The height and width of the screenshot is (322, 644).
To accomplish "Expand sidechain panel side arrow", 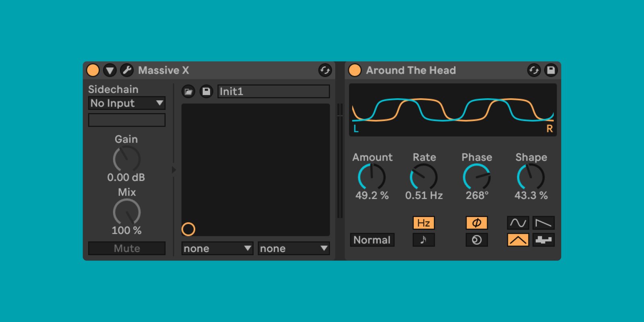I will pyautogui.click(x=174, y=170).
